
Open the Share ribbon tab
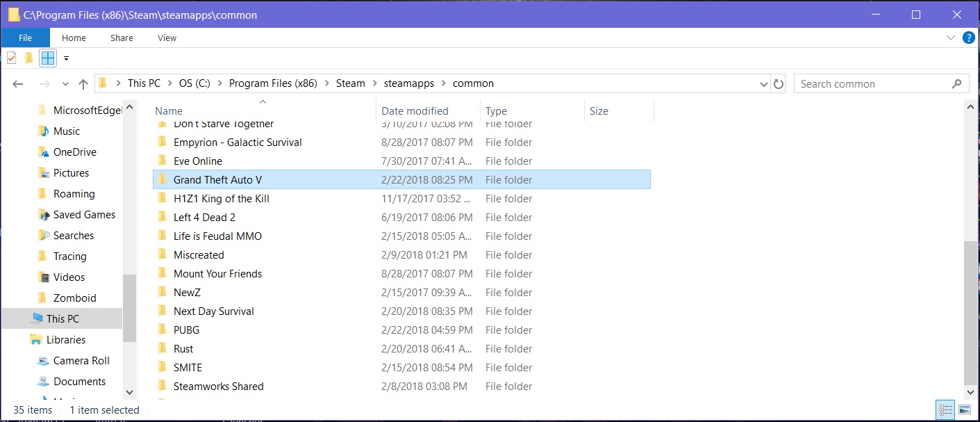click(121, 38)
